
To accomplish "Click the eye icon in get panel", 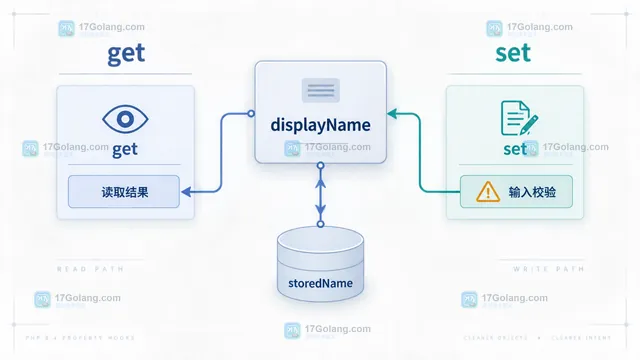I will click(125, 119).
